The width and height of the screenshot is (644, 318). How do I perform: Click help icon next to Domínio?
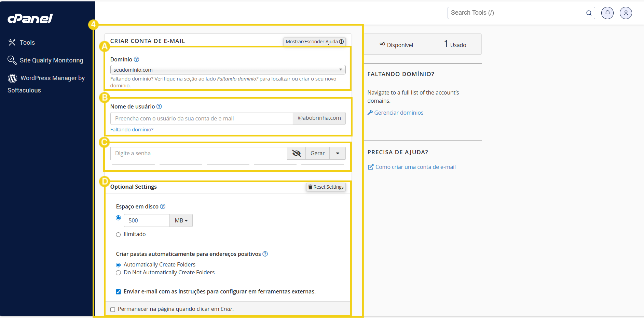(137, 59)
